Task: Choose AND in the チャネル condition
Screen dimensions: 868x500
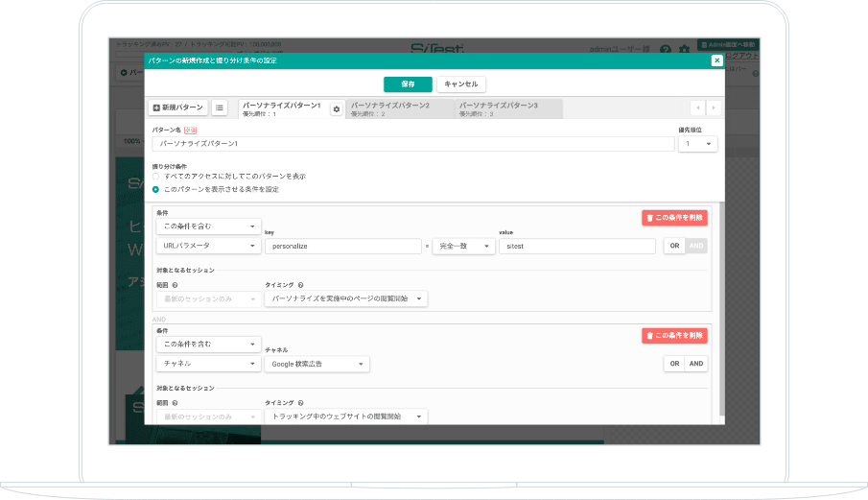Action: [x=696, y=364]
